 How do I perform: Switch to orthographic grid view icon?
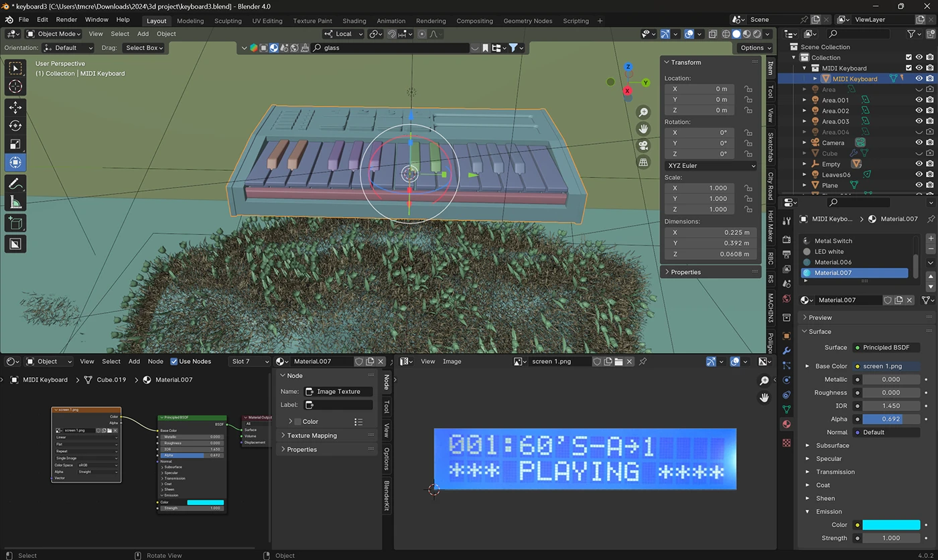[x=643, y=162]
